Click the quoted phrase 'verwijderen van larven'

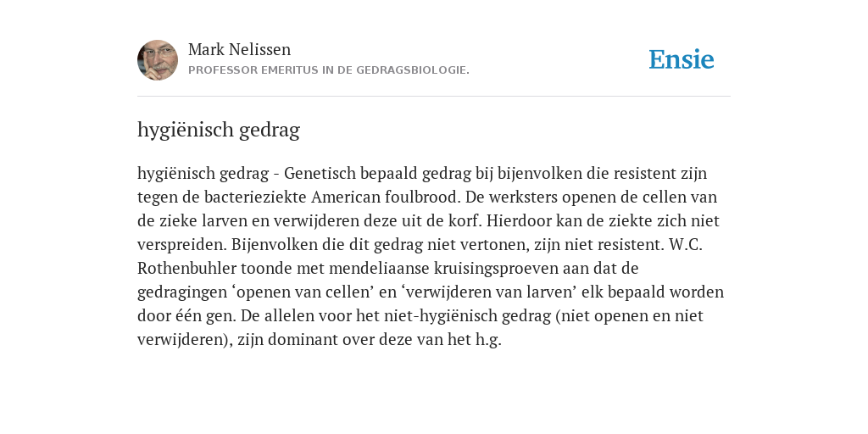pyautogui.click(x=485, y=292)
